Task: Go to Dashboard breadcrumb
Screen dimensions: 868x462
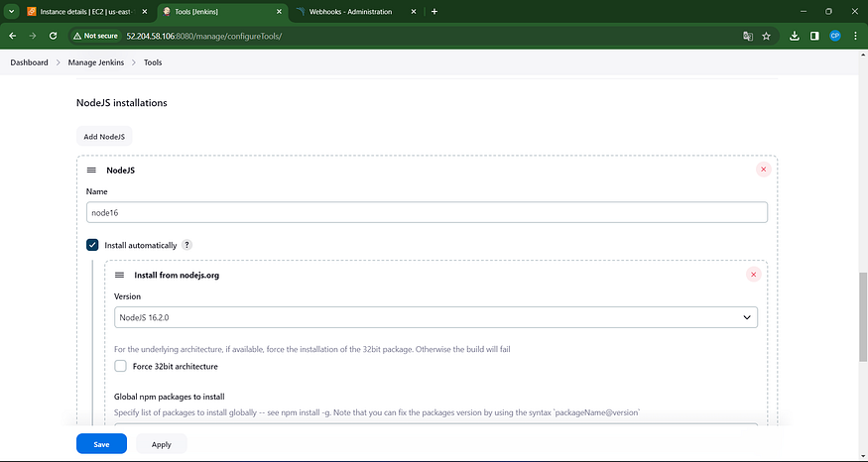Action: (30, 62)
